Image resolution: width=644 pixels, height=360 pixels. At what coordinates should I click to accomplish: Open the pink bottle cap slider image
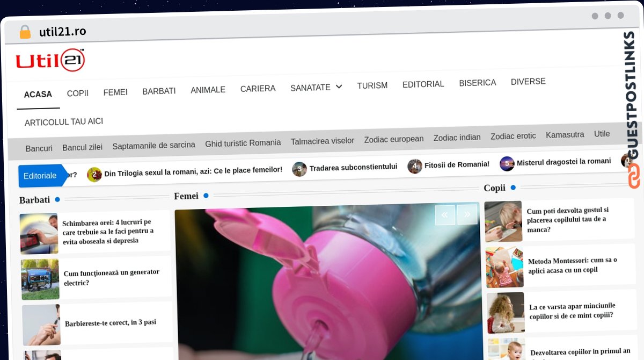(328, 282)
